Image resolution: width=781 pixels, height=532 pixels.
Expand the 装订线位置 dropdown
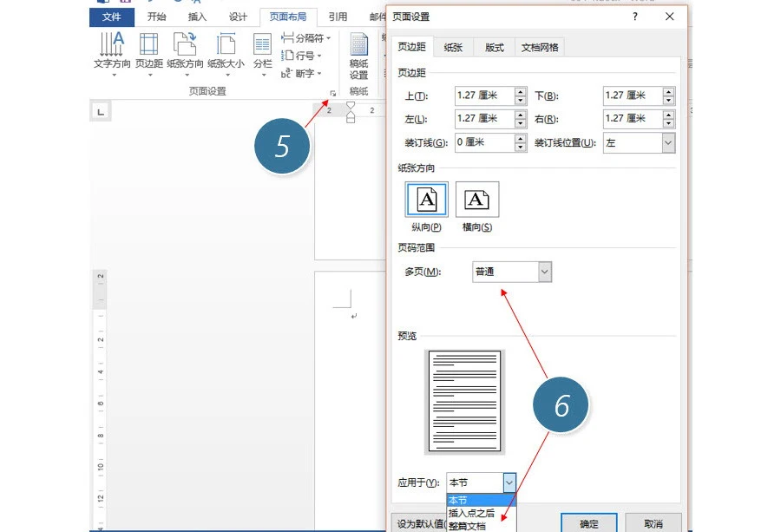(639, 143)
